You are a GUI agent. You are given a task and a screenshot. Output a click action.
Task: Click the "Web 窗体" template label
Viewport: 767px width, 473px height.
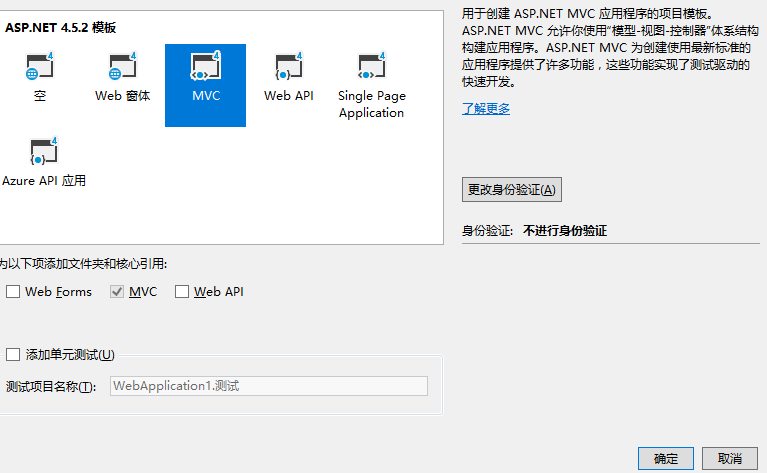(x=122, y=96)
